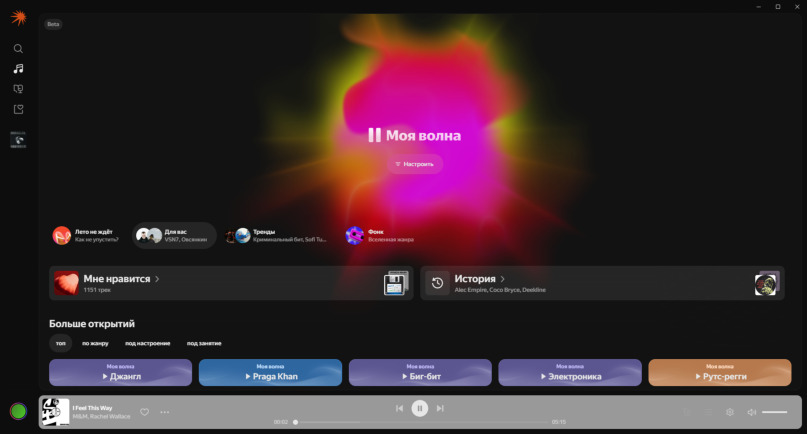Open track options three-dots menu

[165, 412]
